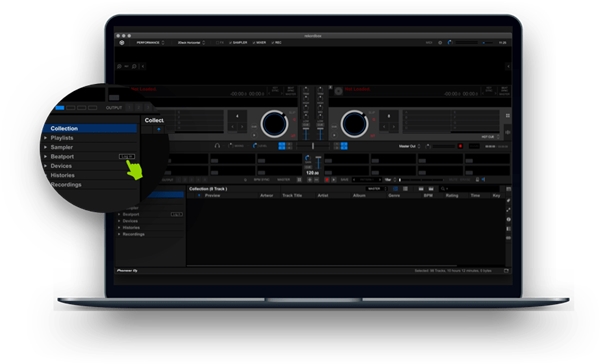Click the rekordbox logo icon top-left
600x364 pixels.
coord(122,42)
